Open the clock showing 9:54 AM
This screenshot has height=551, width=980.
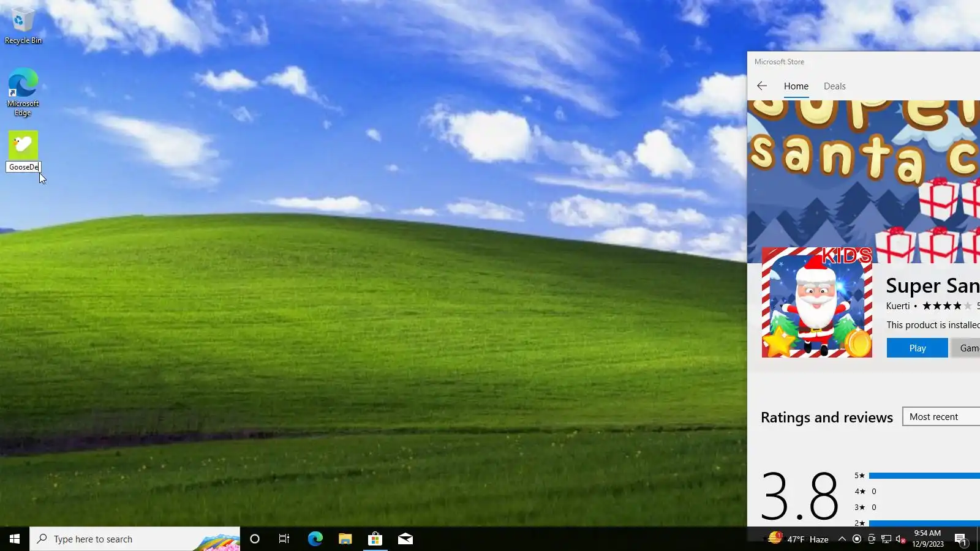click(927, 539)
